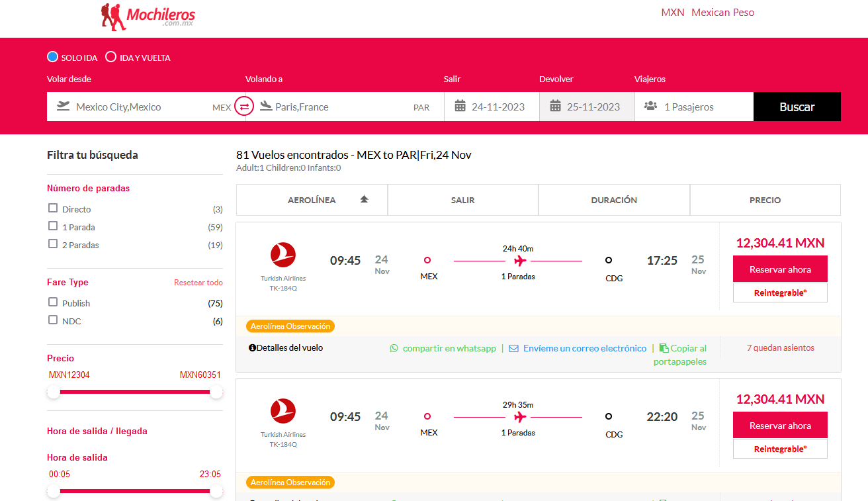The height and width of the screenshot is (501, 868).
Task: Click the departing plane icon in Volar desde
Action: pyautogui.click(x=64, y=106)
